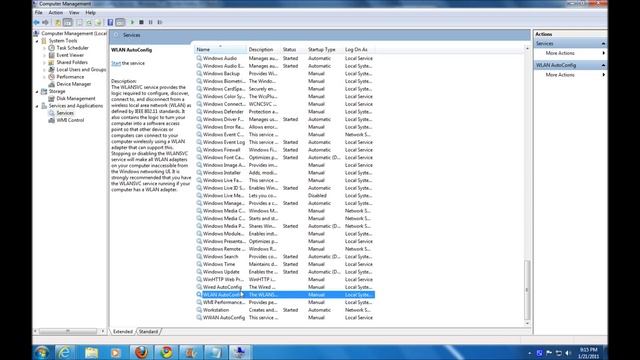This screenshot has height=360, width=640.
Task: Toggle the Show/Hide Console Tree toolbar button
Action: [68, 22]
